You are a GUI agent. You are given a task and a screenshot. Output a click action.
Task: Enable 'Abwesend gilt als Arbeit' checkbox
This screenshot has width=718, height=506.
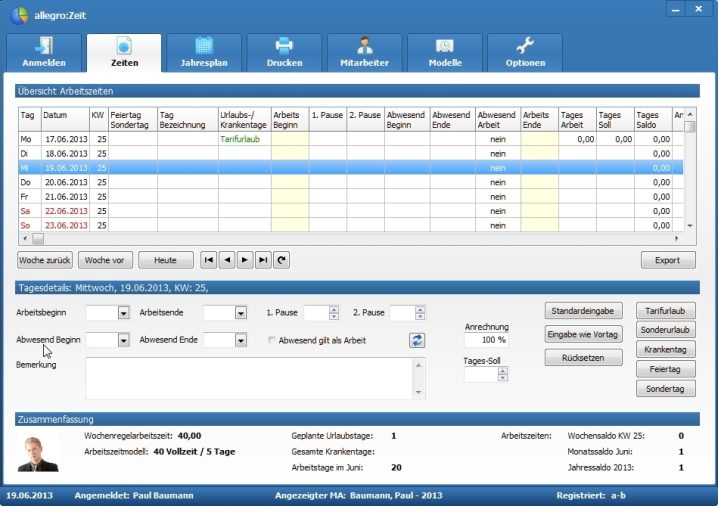pos(272,340)
